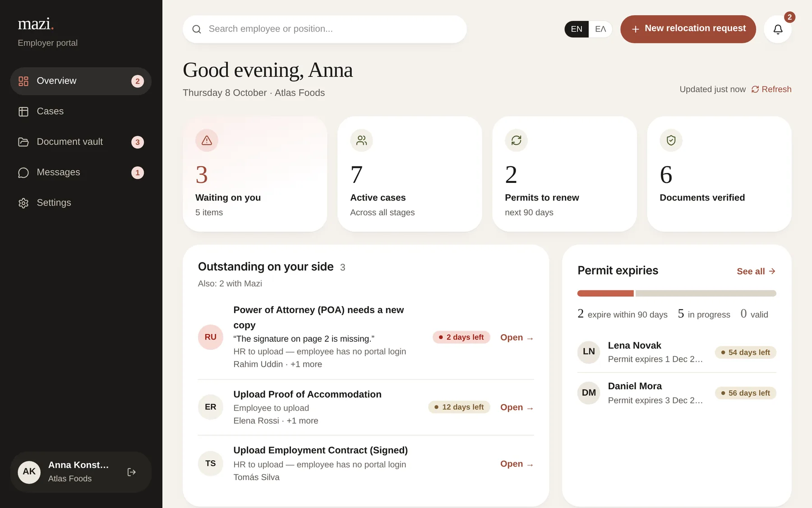
Task: Click New relocation request button
Action: [688, 29]
